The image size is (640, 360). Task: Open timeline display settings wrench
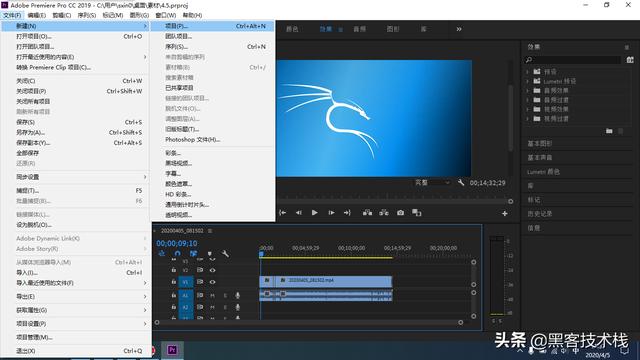point(225,253)
